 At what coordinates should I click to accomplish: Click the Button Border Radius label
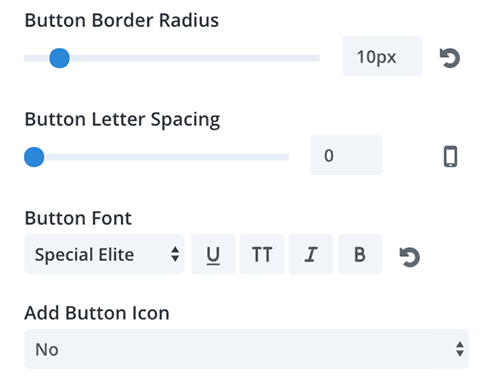tap(122, 20)
